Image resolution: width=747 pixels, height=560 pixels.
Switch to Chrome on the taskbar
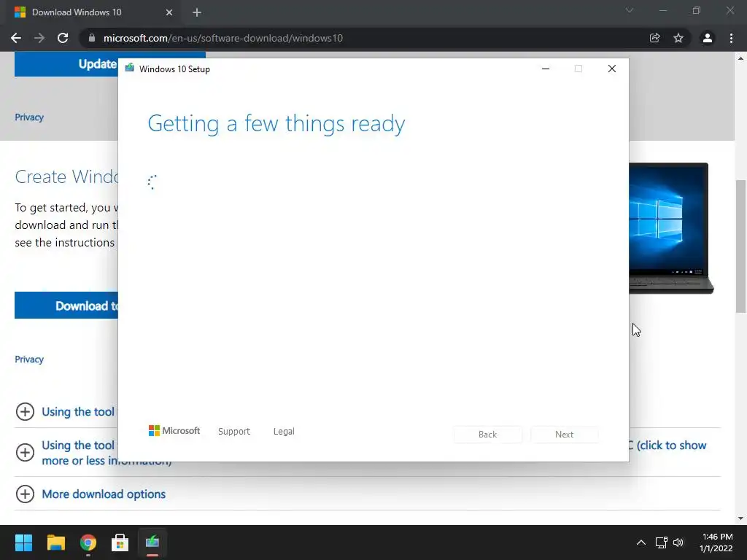88,542
